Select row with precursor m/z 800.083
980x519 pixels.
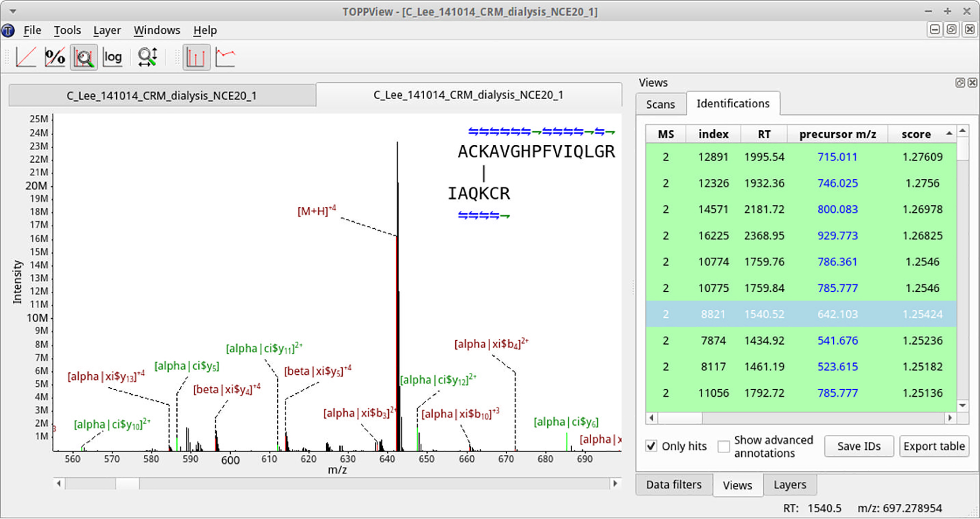click(801, 209)
